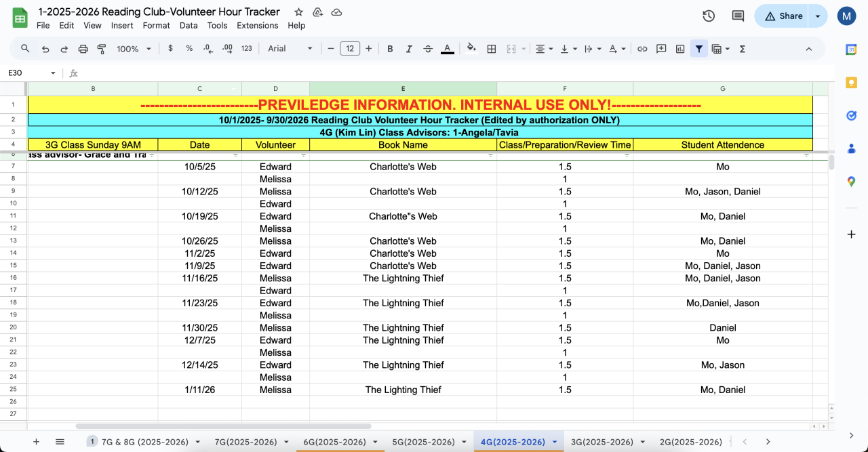Click the paint format roller icon
This screenshot has height=452, width=868.
(x=102, y=49)
